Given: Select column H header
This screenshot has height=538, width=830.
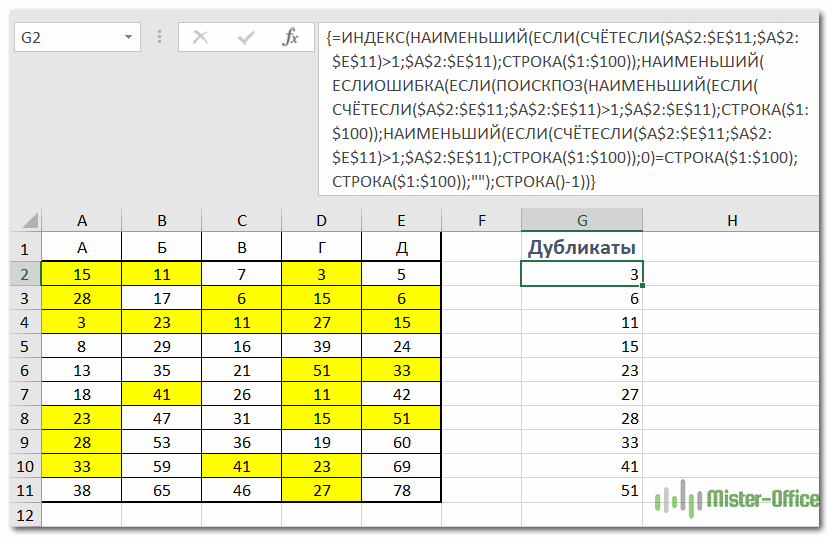Looking at the screenshot, I should (732, 221).
